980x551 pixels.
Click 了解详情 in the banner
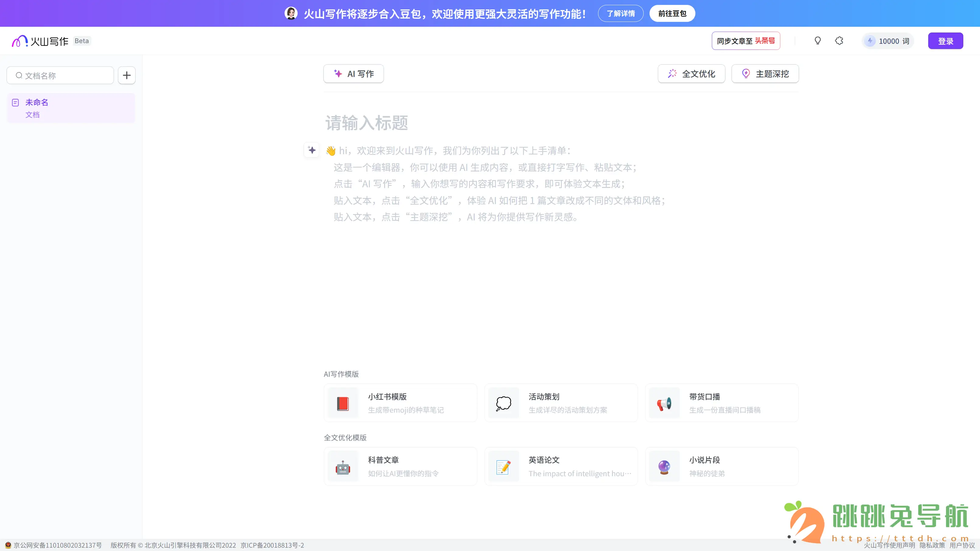(621, 14)
